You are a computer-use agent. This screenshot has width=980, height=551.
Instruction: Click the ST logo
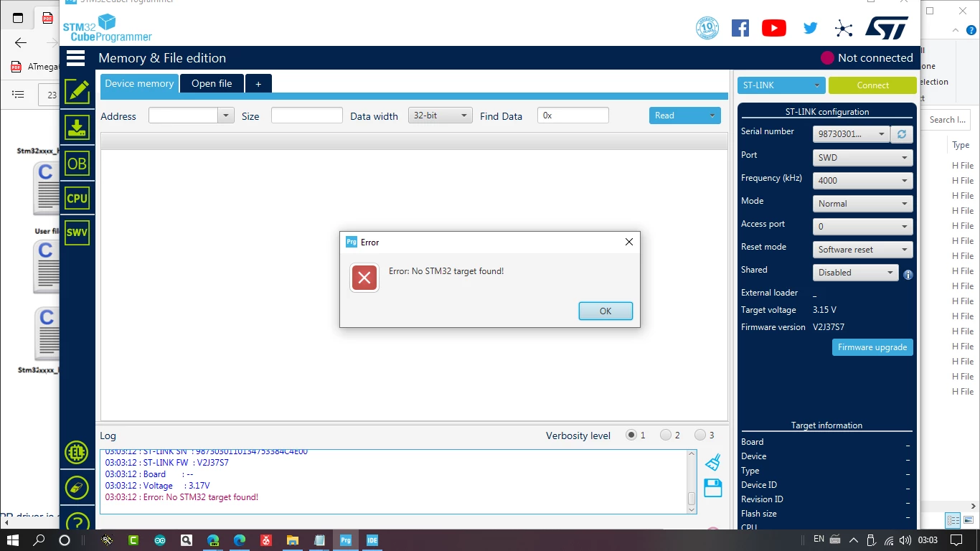[887, 28]
